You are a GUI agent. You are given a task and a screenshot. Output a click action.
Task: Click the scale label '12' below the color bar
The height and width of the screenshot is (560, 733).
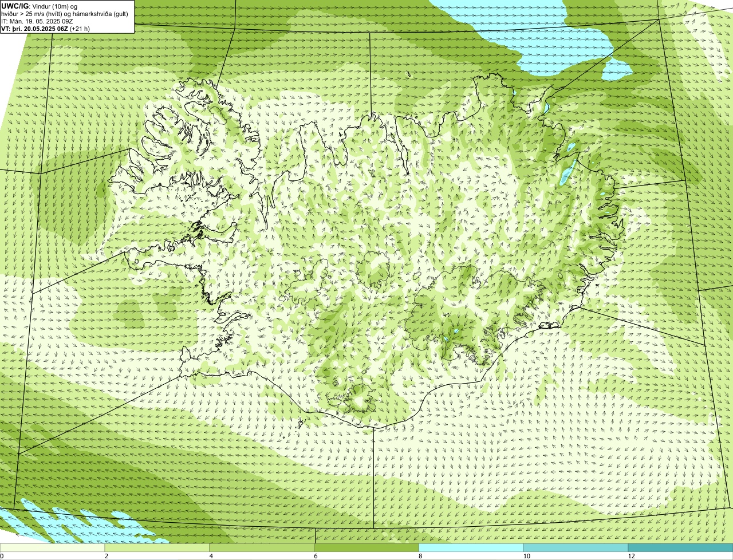(630, 556)
